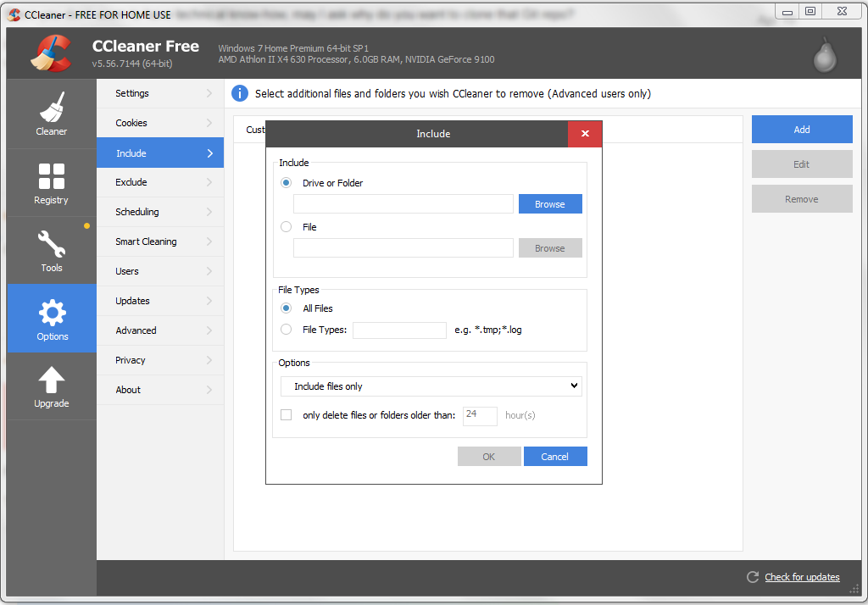Click the CCleaner title bar app icon
868x605 pixels.
pyautogui.click(x=14, y=14)
